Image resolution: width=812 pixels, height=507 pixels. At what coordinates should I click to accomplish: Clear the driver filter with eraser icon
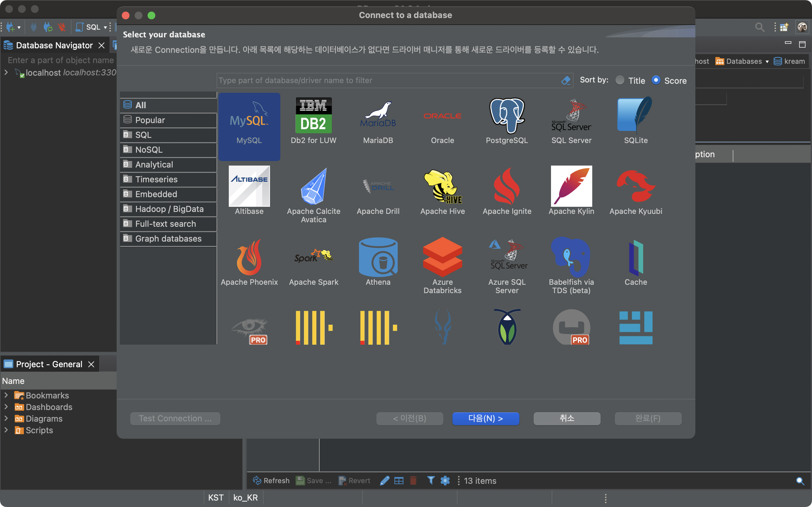[565, 81]
